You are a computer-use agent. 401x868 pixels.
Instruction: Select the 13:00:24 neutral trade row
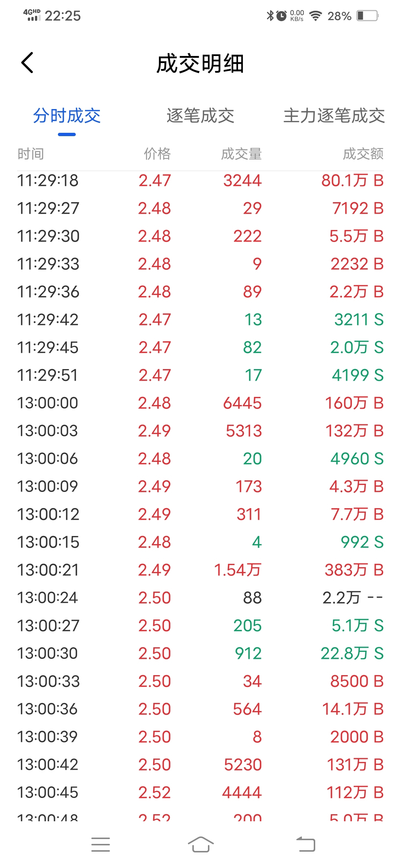coord(200,598)
